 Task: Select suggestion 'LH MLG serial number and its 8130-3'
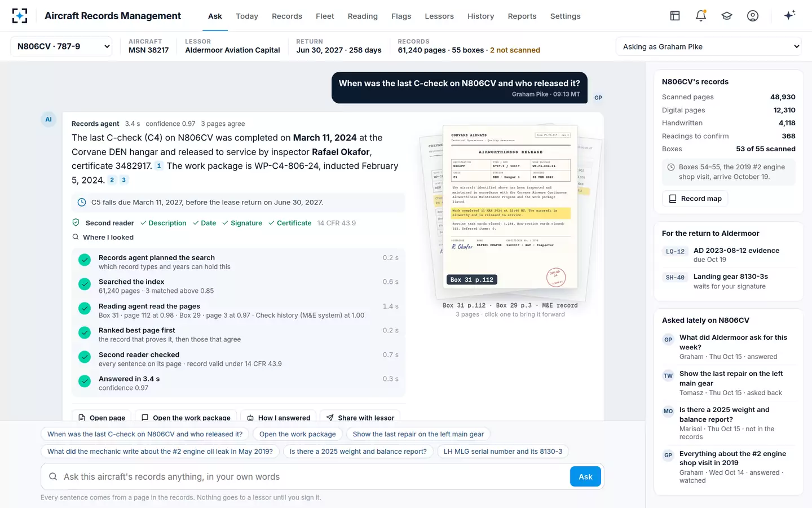[503, 452]
